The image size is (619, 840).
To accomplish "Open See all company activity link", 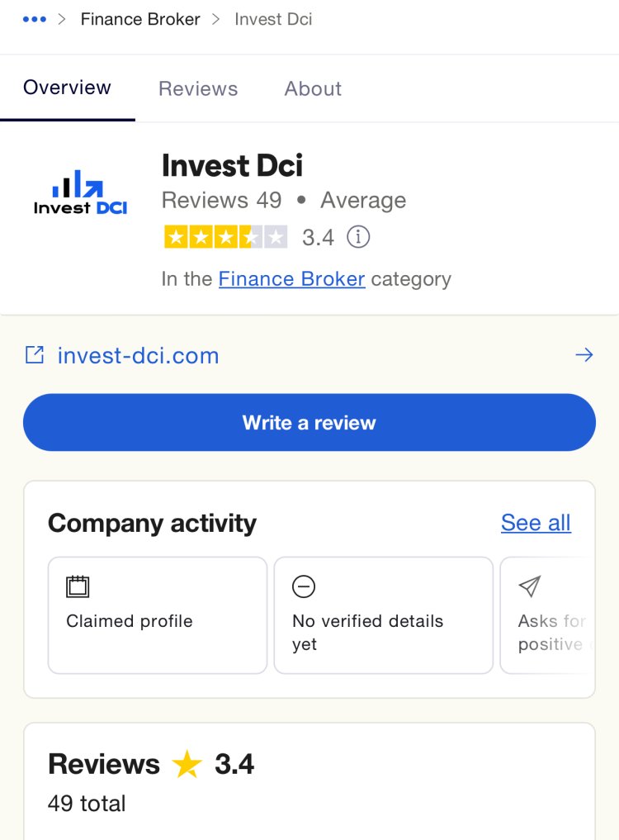I will (536, 523).
